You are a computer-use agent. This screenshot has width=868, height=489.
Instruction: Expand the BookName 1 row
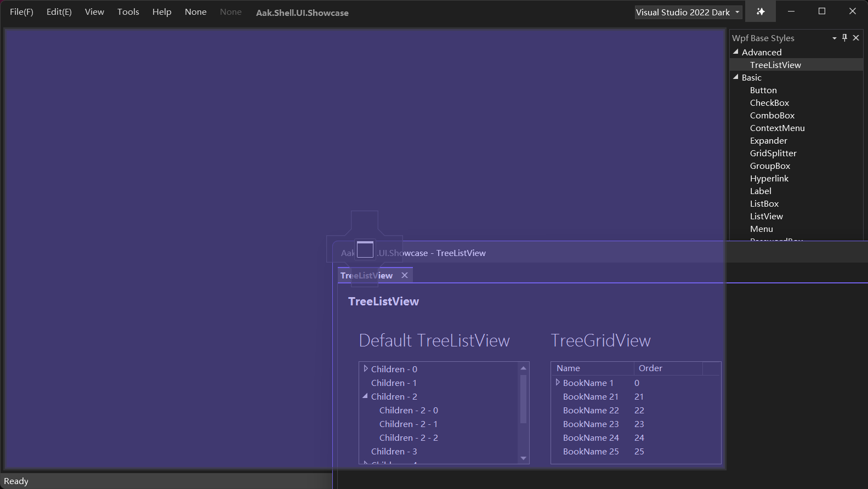coord(558,383)
